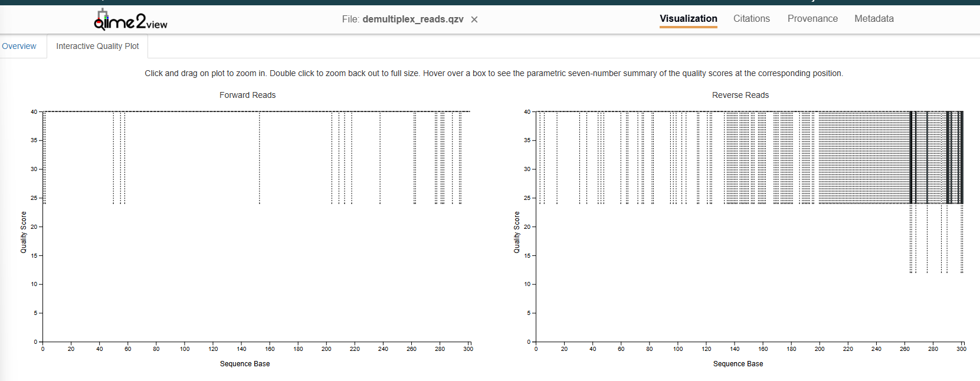Click the box near base 152 in Forward Reads
This screenshot has height=381, width=980.
click(x=260, y=157)
